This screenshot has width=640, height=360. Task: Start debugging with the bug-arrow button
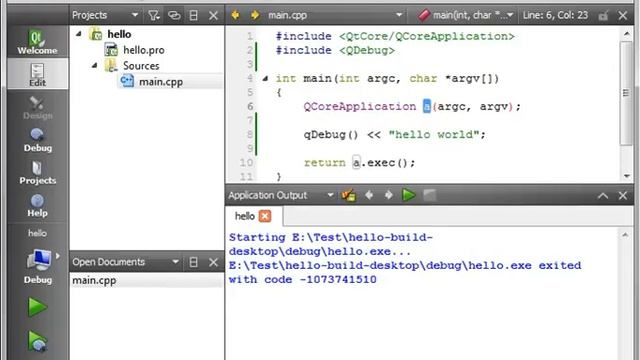[x=37, y=341]
